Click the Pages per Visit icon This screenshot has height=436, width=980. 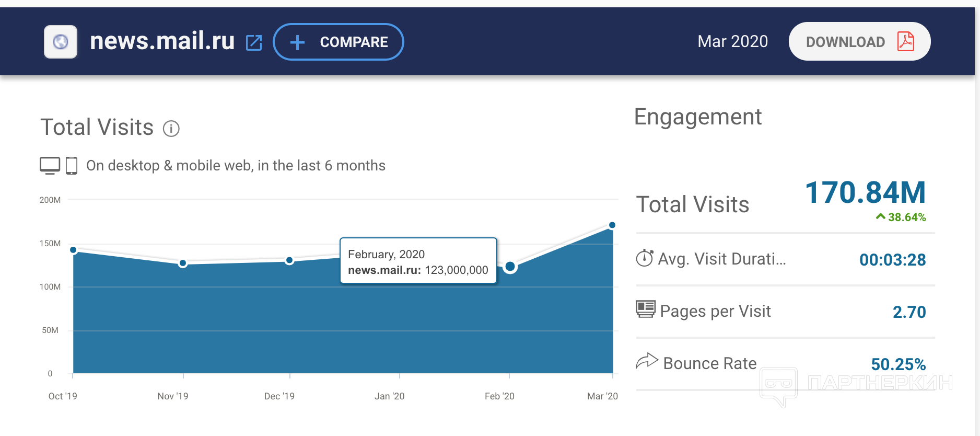click(x=646, y=309)
